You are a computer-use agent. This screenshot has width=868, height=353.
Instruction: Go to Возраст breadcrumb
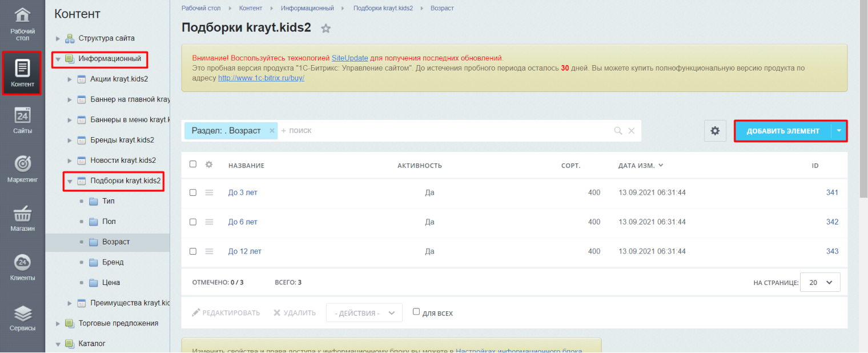pos(443,8)
